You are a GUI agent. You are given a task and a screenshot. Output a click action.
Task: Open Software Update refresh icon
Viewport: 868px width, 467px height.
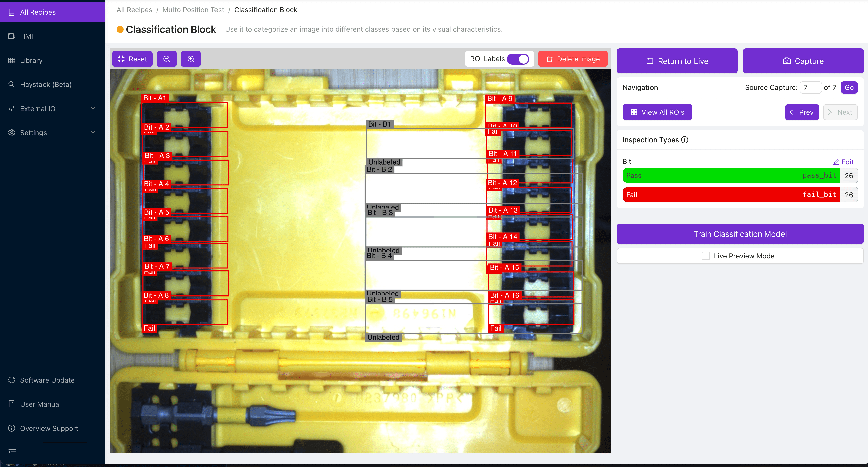12,380
